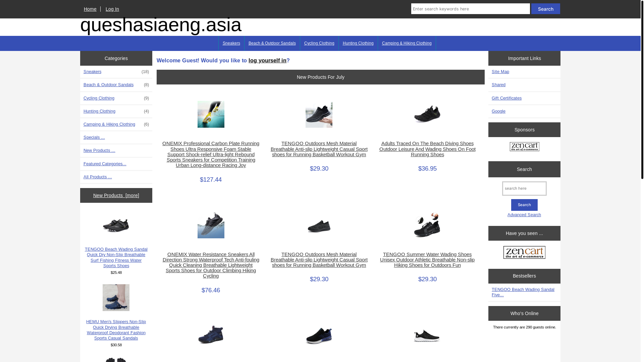The image size is (644, 362).
Task: Click the Zen Cart logo under Sponsors
Action: point(524,146)
